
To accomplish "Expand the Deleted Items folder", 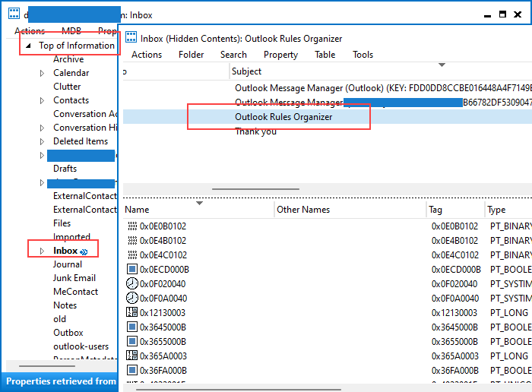I will pos(42,141).
